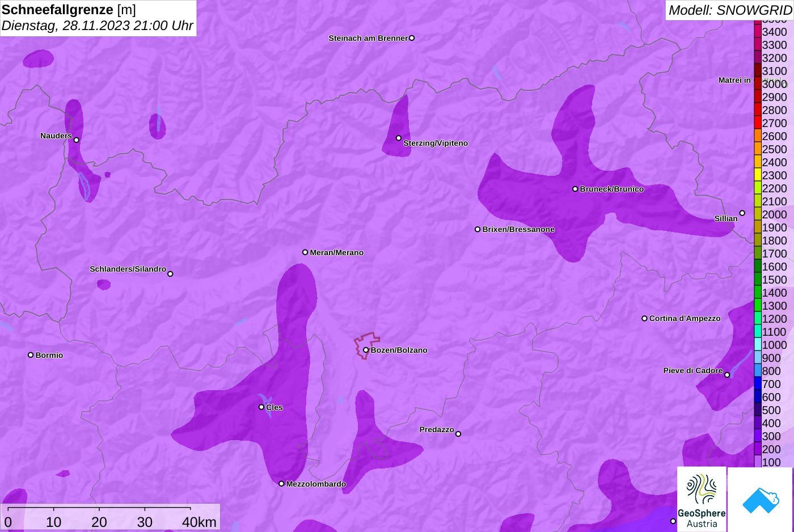Click the Cortina d'Ampezzo marker dot

[x=644, y=318]
